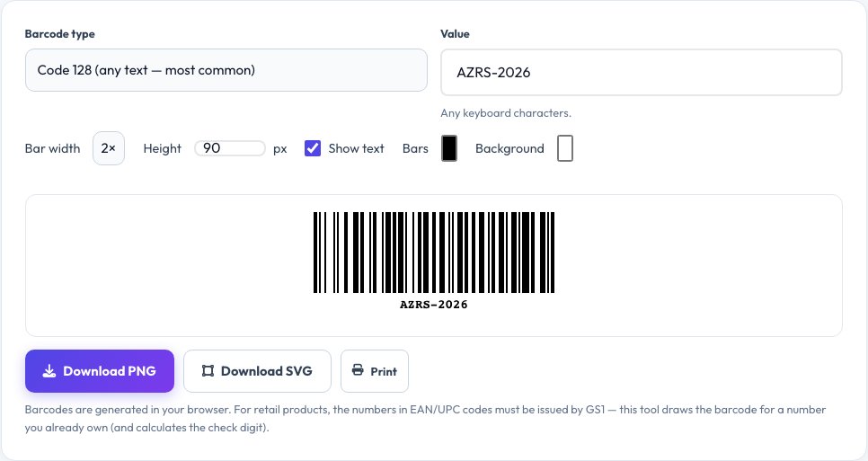This screenshot has height=461, width=868.
Task: Open the Barcode type dropdown
Action: (x=226, y=70)
